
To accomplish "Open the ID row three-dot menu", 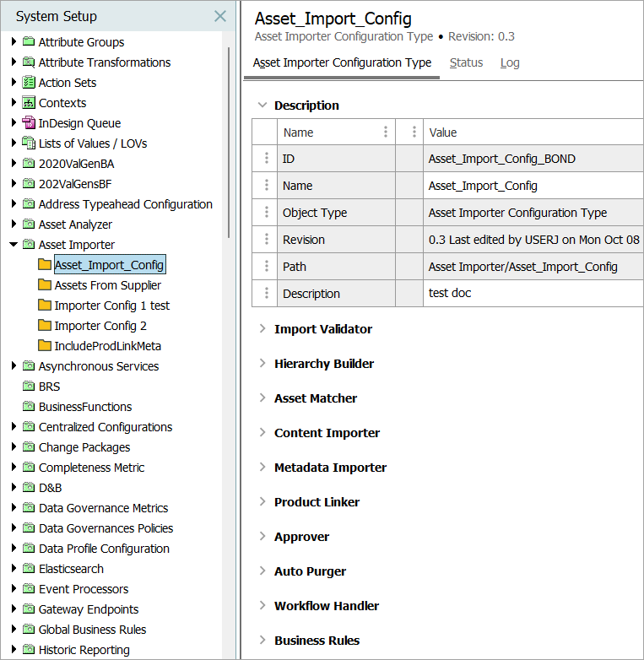I will click(267, 159).
